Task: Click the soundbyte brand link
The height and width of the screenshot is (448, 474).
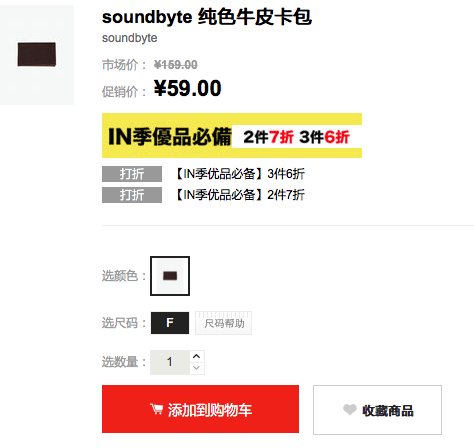Action: [129, 38]
